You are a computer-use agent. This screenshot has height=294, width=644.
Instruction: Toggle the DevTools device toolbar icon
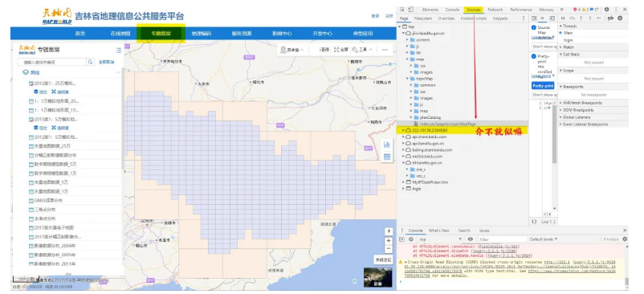point(411,10)
